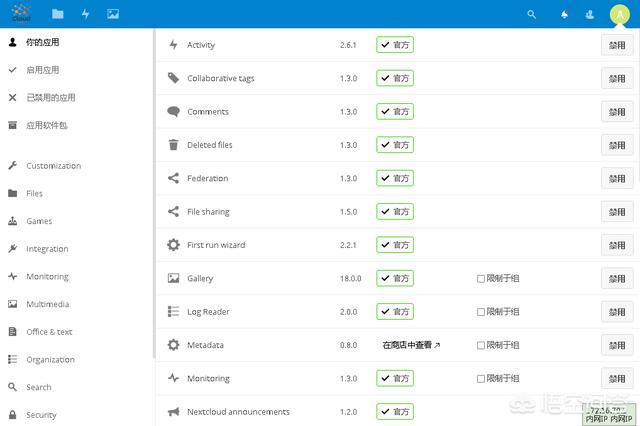Viewport: 640px width, 426px height.
Task: Open the Multimedia category
Action: pyautogui.click(x=48, y=304)
